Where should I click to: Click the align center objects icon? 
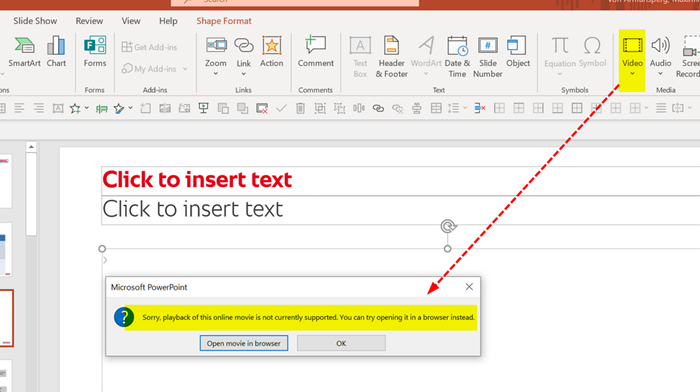[x=417, y=108]
